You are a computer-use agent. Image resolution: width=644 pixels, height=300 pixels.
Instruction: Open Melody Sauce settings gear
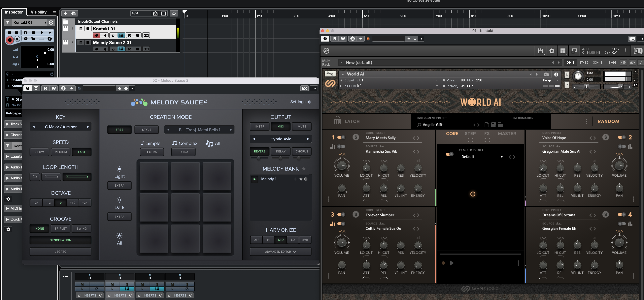tap(309, 102)
